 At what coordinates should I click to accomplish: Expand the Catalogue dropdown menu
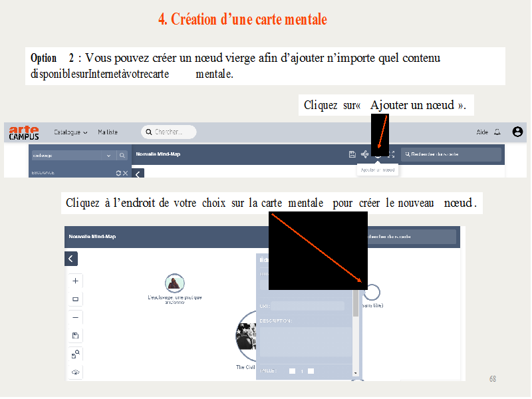point(70,132)
